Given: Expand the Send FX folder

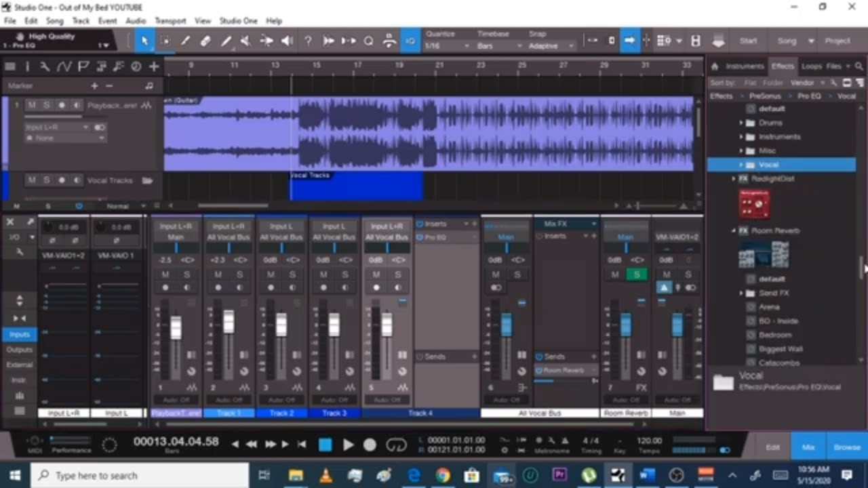Looking at the screenshot, I should 741,293.
